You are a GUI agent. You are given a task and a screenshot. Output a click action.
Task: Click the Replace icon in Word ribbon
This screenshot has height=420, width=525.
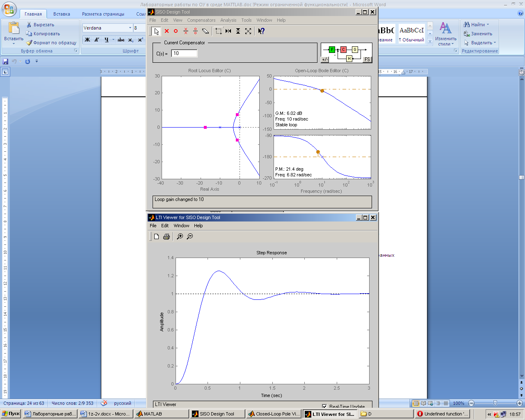pyautogui.click(x=466, y=34)
